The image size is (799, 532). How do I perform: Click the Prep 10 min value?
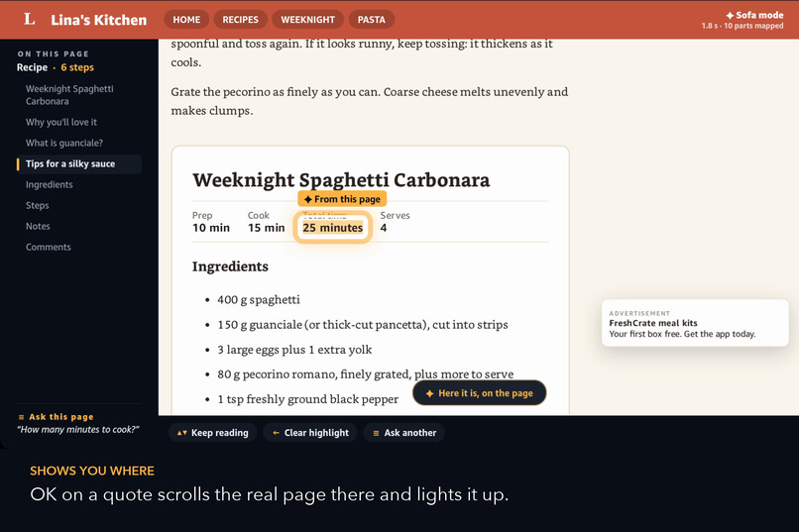[x=211, y=228]
